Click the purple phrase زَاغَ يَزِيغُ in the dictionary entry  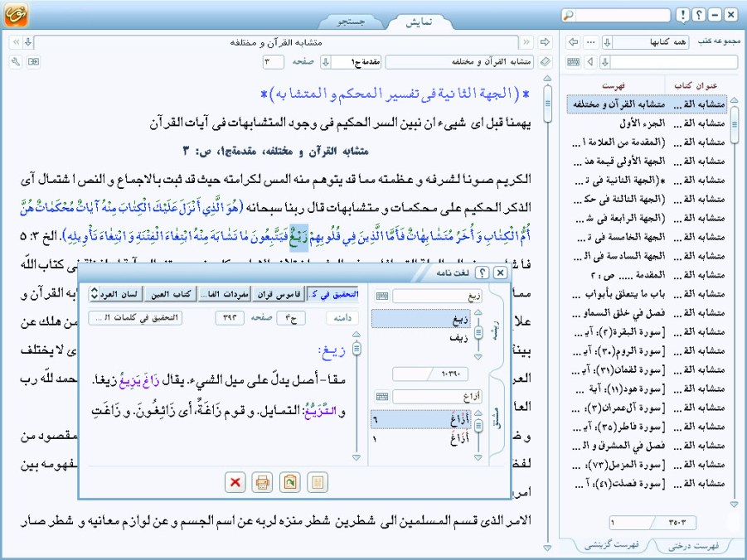[x=141, y=381]
